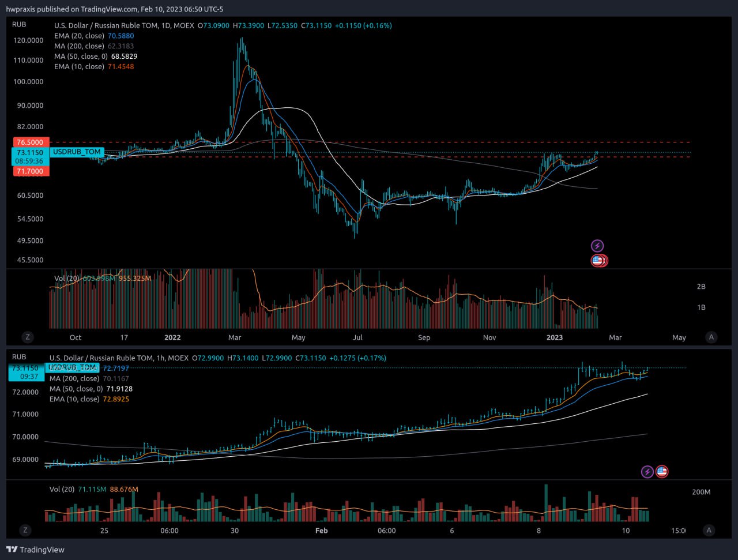Viewport: 738px width, 560px height.
Task: Click Feb on the 1h chart time axis
Action: click(322, 530)
